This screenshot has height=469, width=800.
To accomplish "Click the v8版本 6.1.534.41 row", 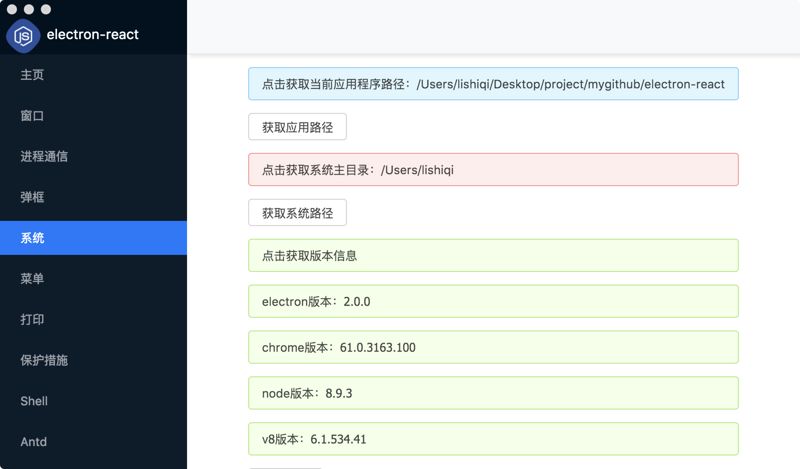I will point(493,439).
